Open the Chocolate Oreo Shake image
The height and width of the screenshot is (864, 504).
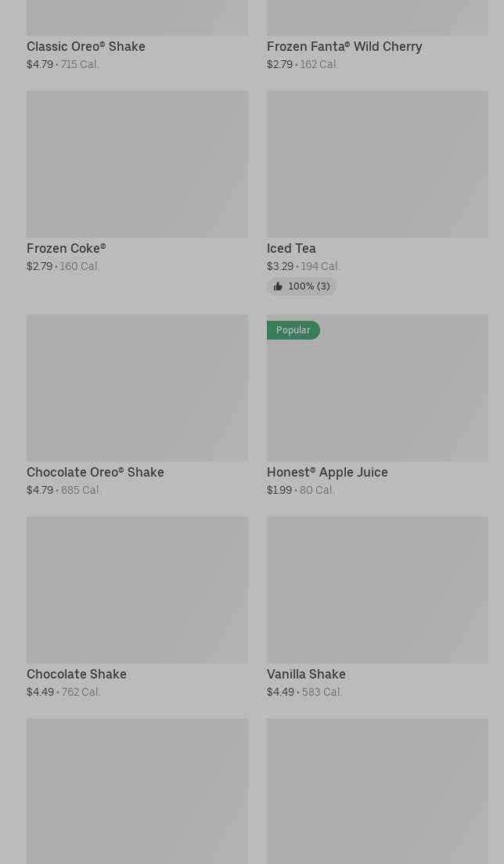[137, 388]
